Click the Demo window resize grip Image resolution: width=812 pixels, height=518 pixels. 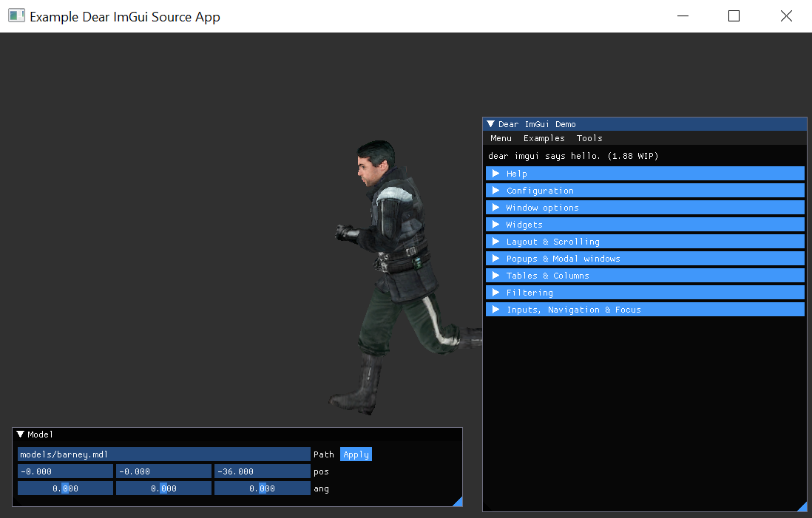point(802,506)
